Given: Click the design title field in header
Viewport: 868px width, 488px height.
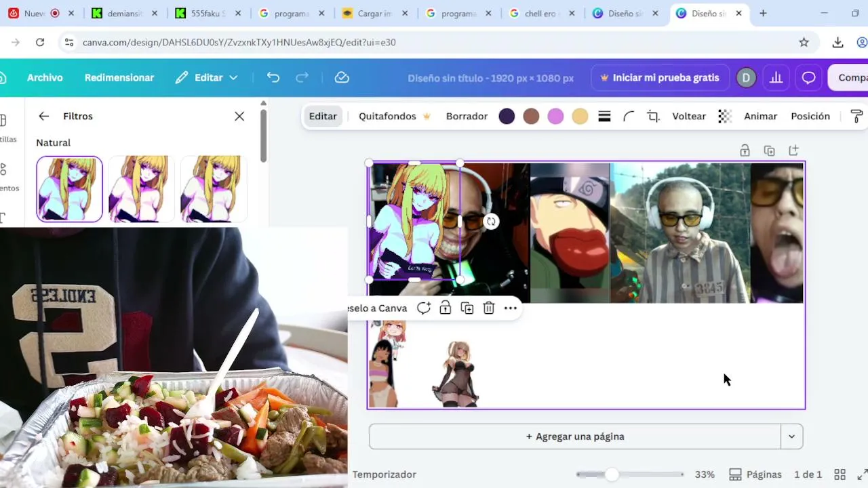Looking at the screenshot, I should coord(491,78).
